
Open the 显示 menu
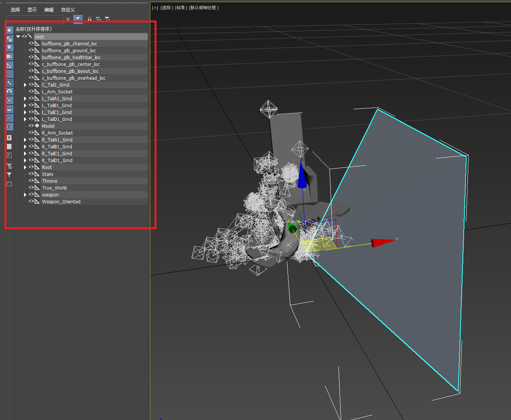click(x=32, y=10)
